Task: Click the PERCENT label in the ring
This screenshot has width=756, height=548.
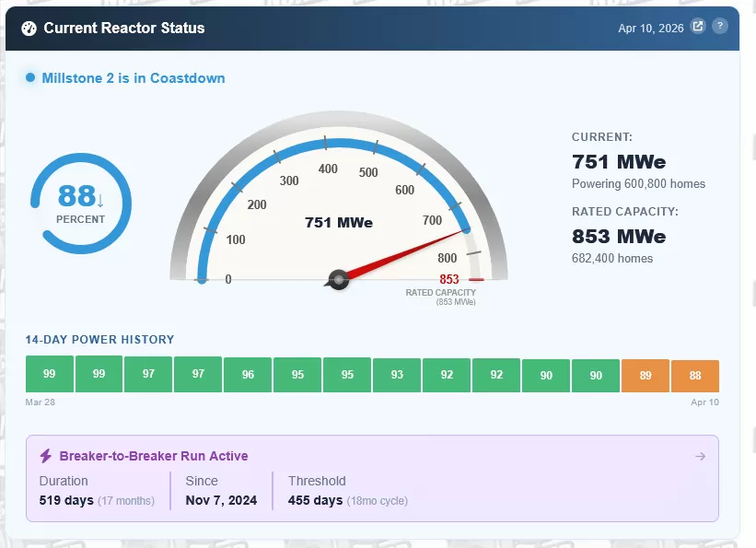Action: tap(80, 219)
